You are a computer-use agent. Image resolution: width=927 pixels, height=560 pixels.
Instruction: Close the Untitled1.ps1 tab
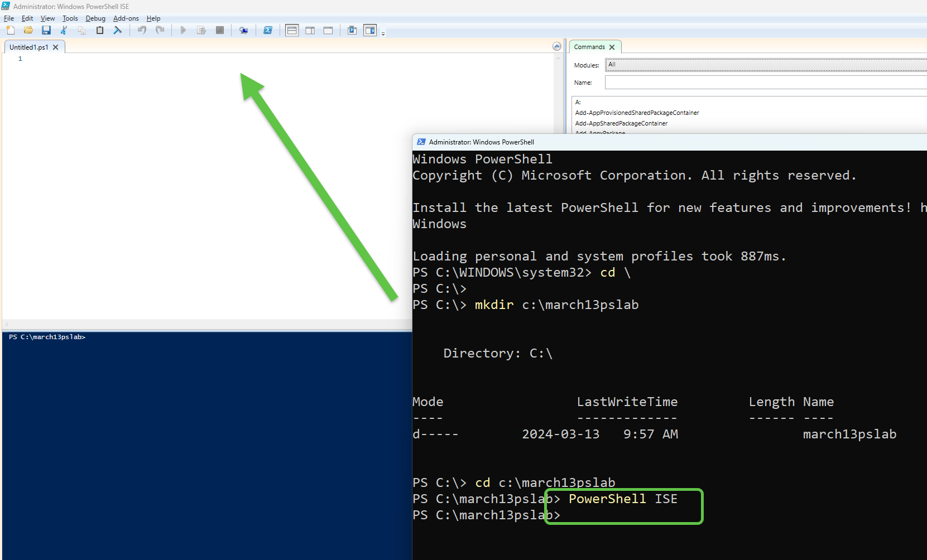click(56, 47)
